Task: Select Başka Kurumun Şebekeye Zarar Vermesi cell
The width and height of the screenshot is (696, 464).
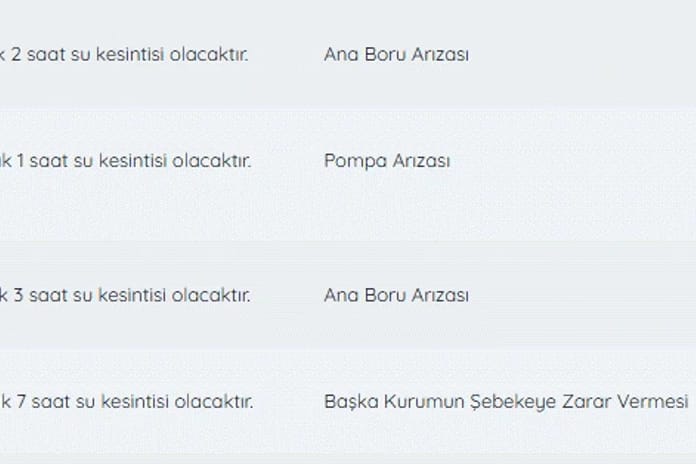Action: (505, 401)
